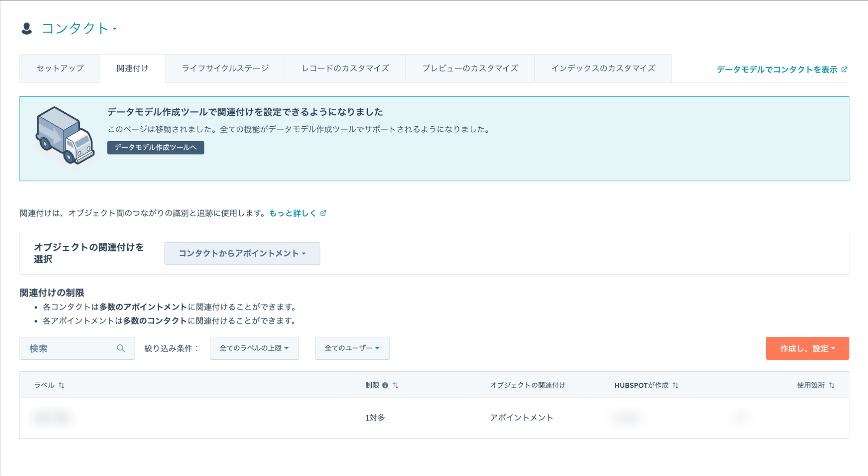Open 全てのユーザー filter dropdown
Screen dimensions: 868x476
352,348
